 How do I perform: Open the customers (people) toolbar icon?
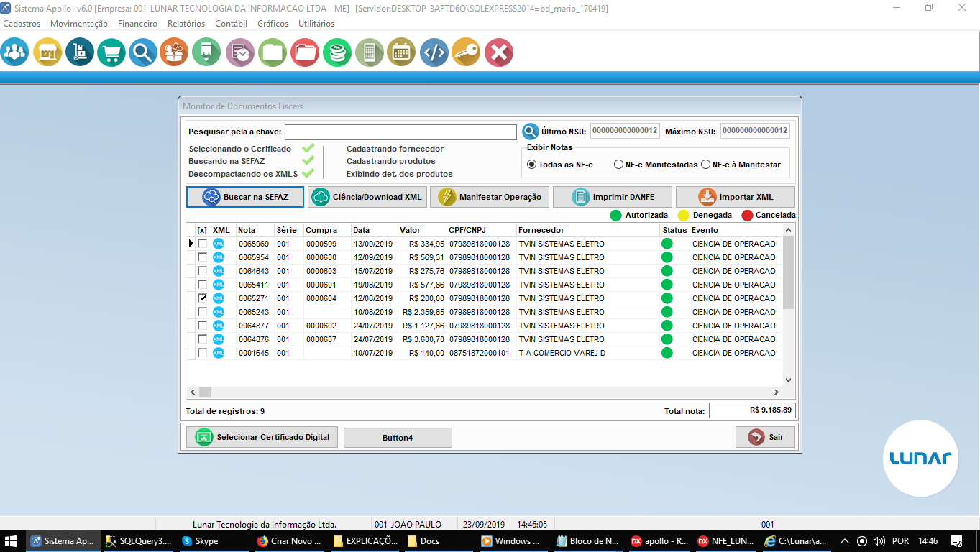[x=14, y=52]
